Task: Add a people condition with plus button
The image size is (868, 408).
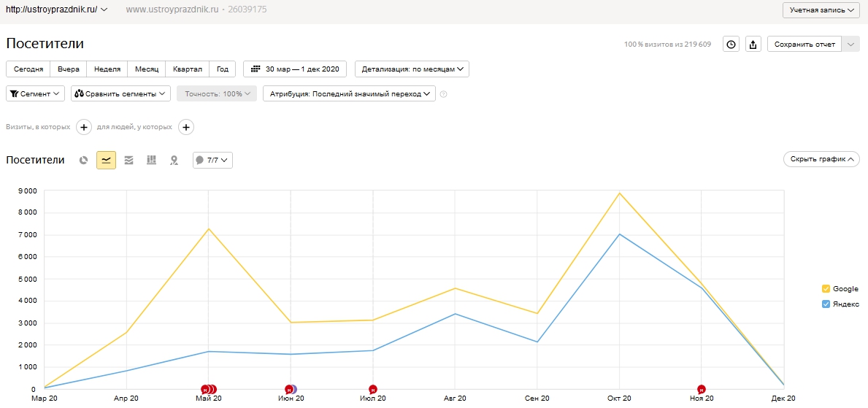Action: pos(186,127)
